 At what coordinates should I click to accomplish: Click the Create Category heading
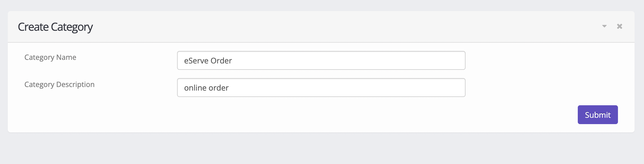(x=55, y=27)
